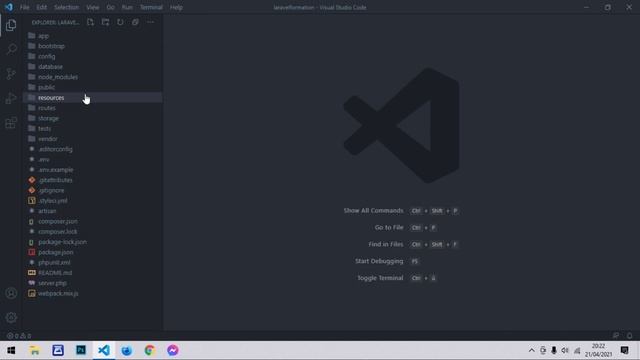Open File Explorer from taskbar
This screenshot has width=640, height=360.
pyautogui.click(x=35, y=350)
